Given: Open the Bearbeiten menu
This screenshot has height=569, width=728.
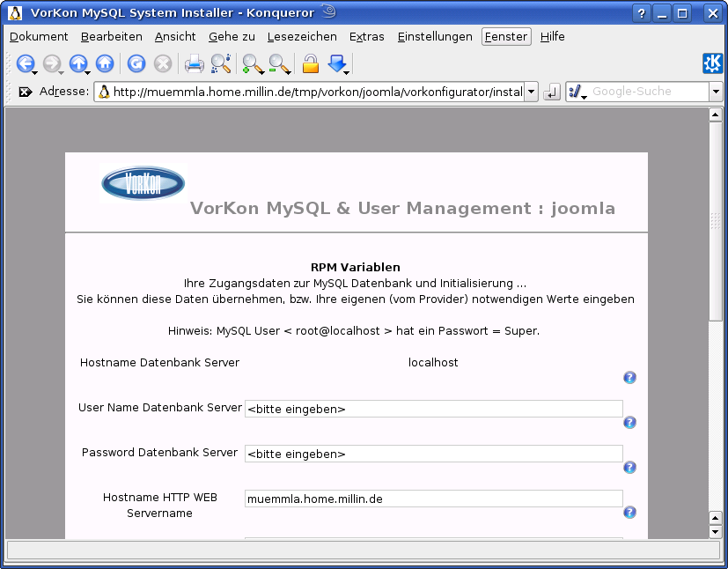Looking at the screenshot, I should tap(112, 37).
